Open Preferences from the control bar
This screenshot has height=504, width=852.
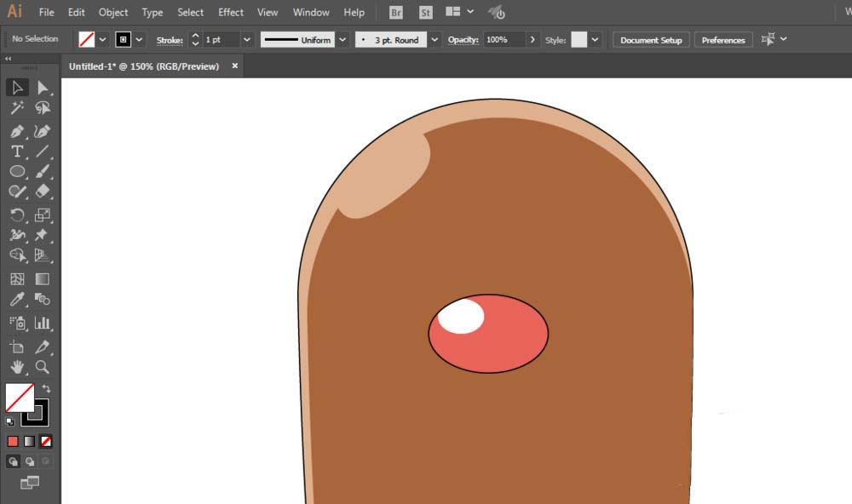723,40
